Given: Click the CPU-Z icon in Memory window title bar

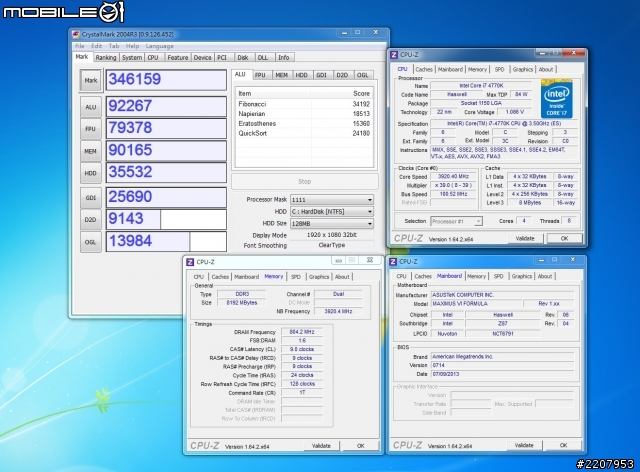Looking at the screenshot, I should point(190,262).
